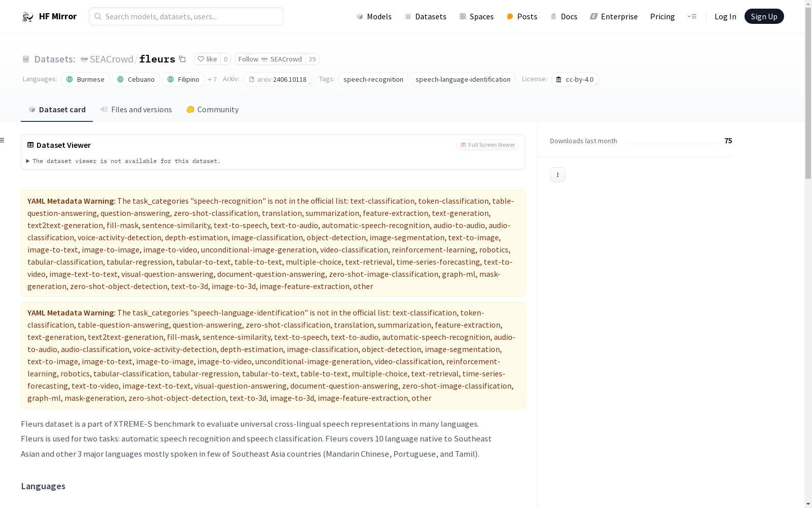
Task: Click the downloads value "75"
Action: (728, 141)
